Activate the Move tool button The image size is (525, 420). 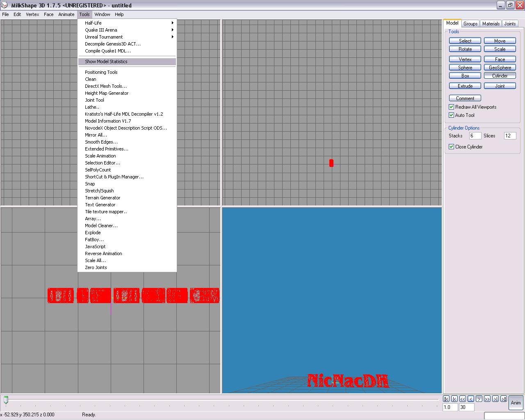click(500, 41)
